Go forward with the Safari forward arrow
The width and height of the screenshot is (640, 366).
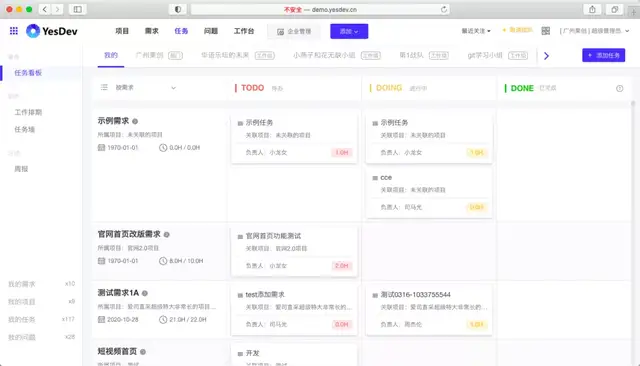click(x=58, y=9)
